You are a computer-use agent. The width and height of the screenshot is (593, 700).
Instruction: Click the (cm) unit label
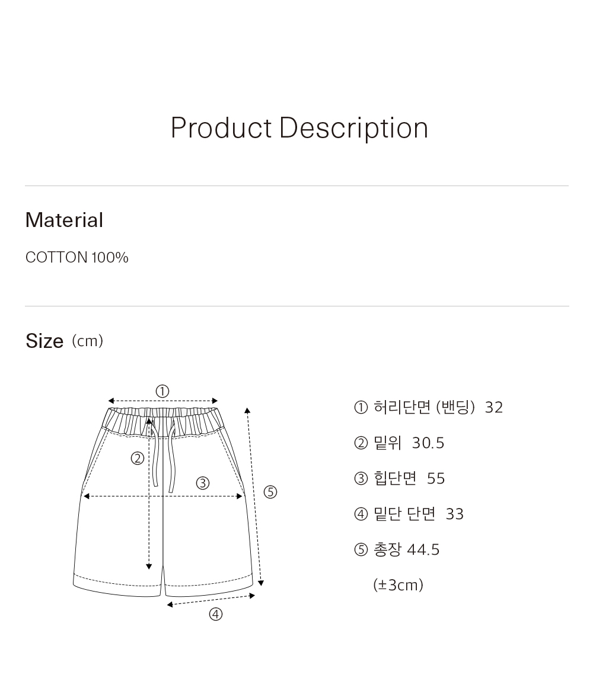[88, 341]
